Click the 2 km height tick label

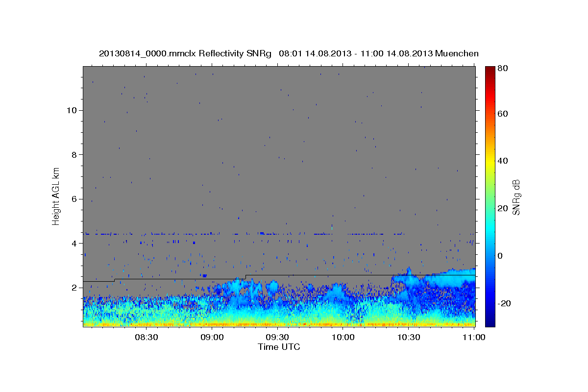tap(74, 288)
